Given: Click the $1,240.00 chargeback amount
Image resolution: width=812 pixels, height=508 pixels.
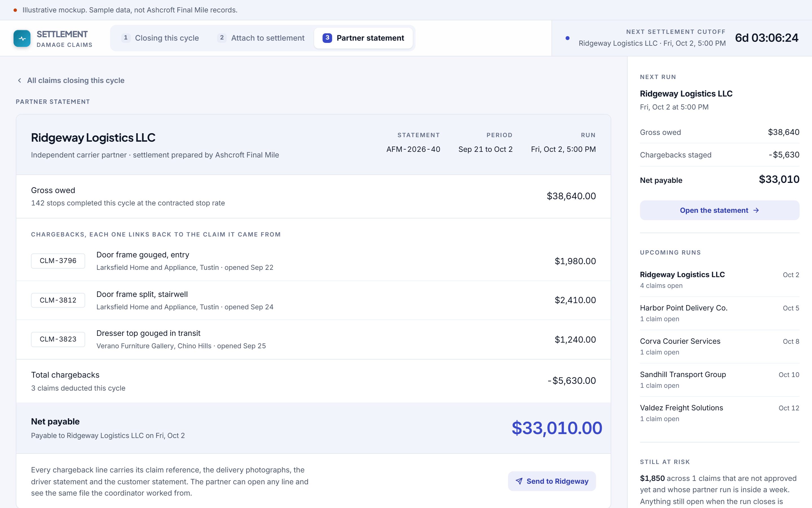Looking at the screenshot, I should click(575, 339).
